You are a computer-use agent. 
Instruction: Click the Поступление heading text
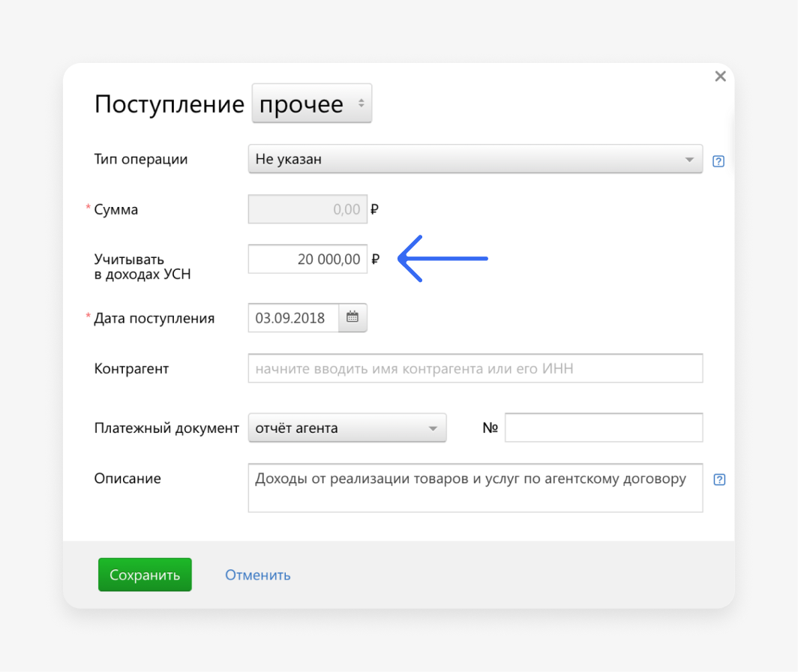pyautogui.click(x=169, y=104)
